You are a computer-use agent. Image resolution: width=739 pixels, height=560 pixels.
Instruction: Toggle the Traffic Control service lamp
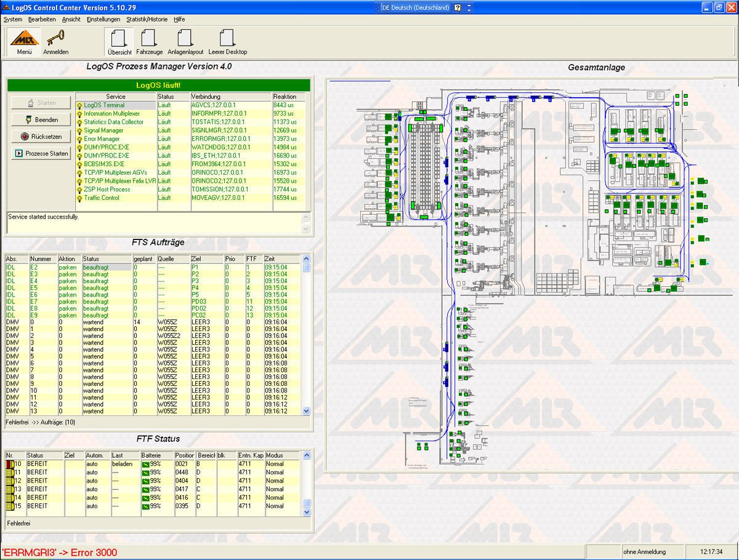[79, 198]
